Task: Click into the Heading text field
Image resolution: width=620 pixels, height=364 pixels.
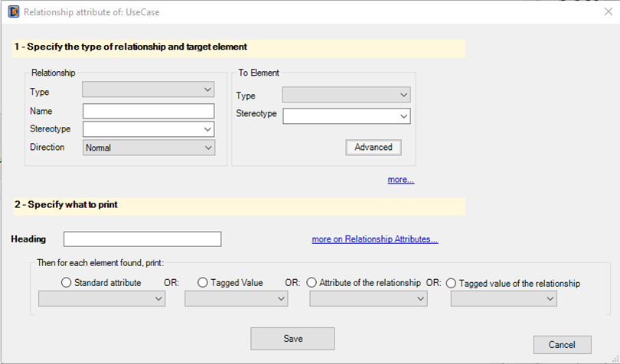Action: pos(142,239)
